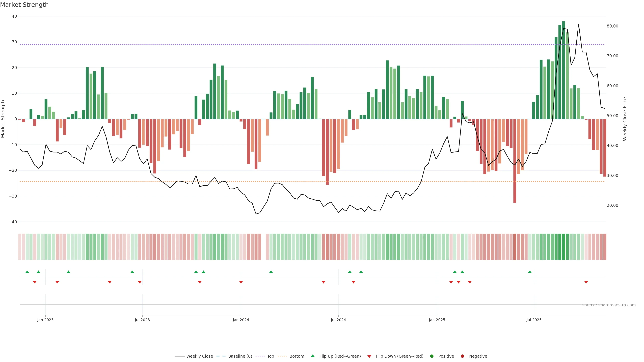Click the rightmost red flip-down triangle marker
Viewport: 644px width, 362px height.
tap(586, 282)
